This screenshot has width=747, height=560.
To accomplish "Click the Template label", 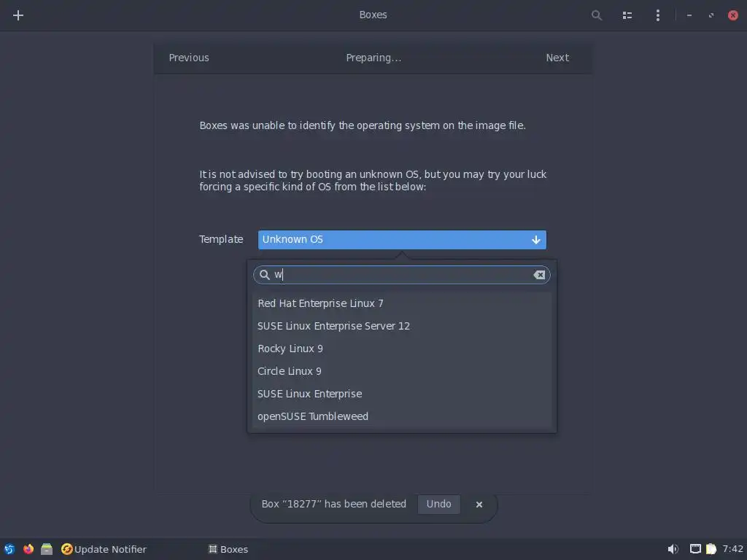I will [221, 239].
